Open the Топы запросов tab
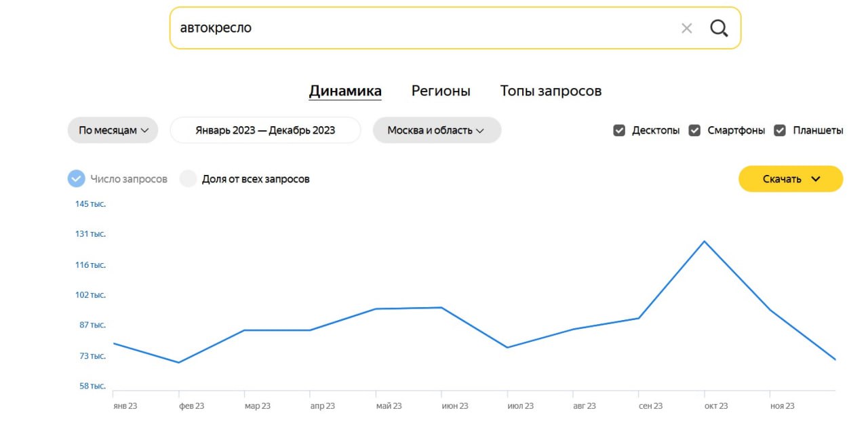This screenshot has height=434, width=868. [x=551, y=91]
